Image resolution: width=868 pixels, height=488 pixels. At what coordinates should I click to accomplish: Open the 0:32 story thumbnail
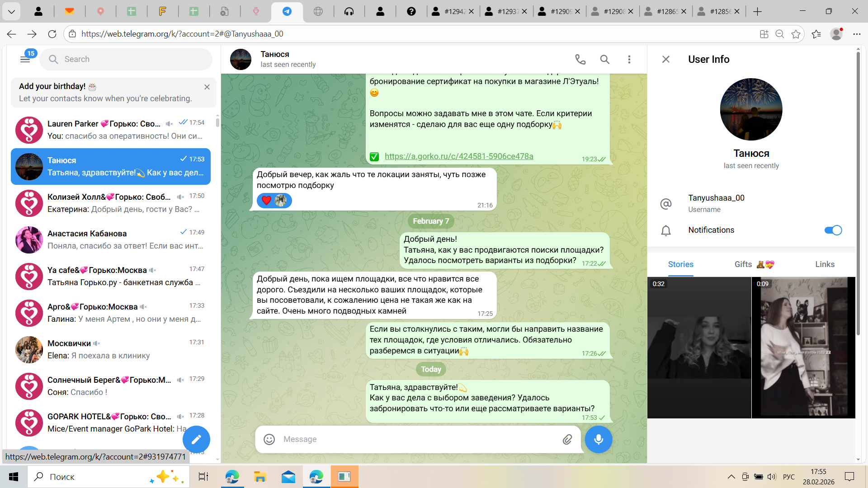(699, 347)
